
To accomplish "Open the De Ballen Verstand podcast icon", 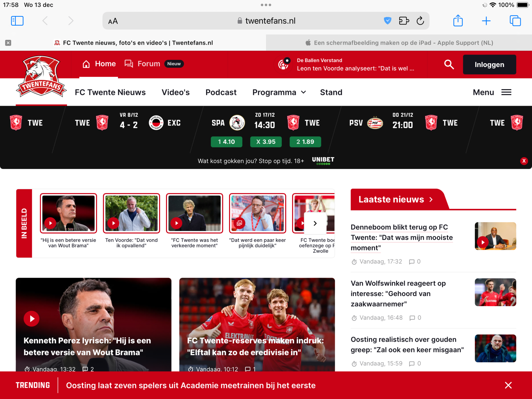I will pyautogui.click(x=283, y=64).
